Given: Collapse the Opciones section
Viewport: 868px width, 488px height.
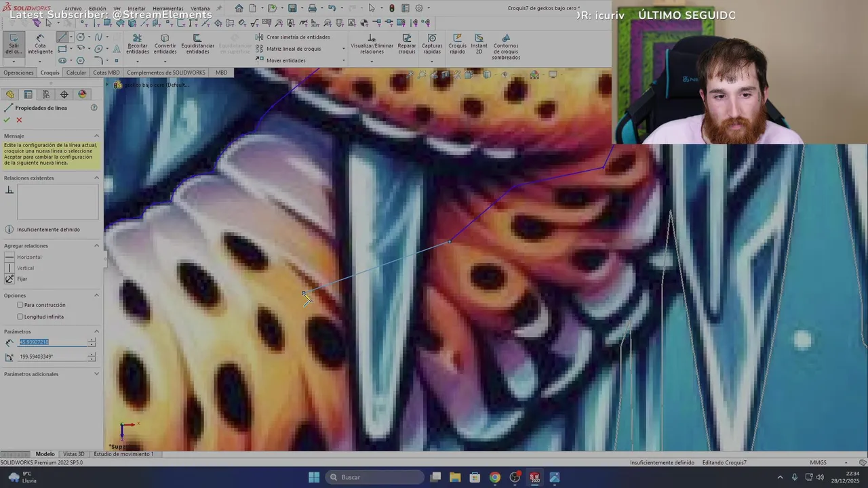Looking at the screenshot, I should pos(96,296).
